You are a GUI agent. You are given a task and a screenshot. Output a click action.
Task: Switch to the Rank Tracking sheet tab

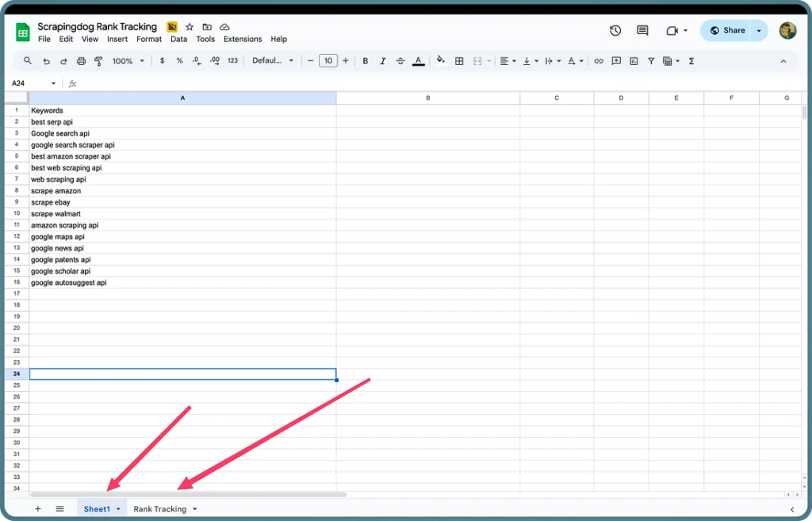pyautogui.click(x=159, y=508)
